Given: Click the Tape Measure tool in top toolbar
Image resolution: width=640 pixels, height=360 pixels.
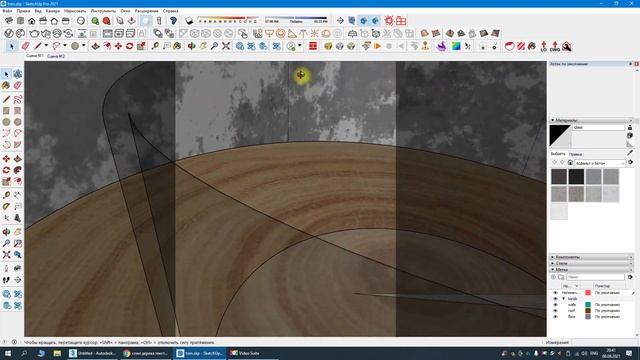Looking at the screenshot, I should pyautogui.click(x=155, y=46).
